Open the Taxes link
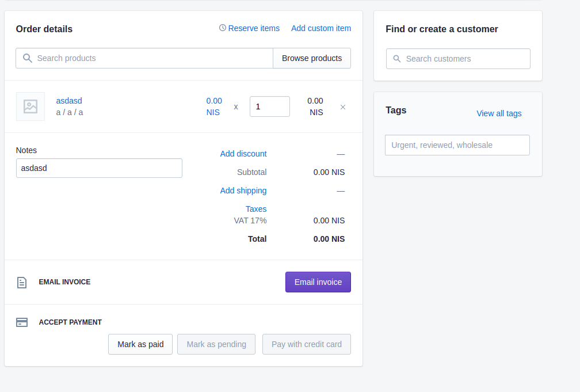The height and width of the screenshot is (392, 580). 256,209
